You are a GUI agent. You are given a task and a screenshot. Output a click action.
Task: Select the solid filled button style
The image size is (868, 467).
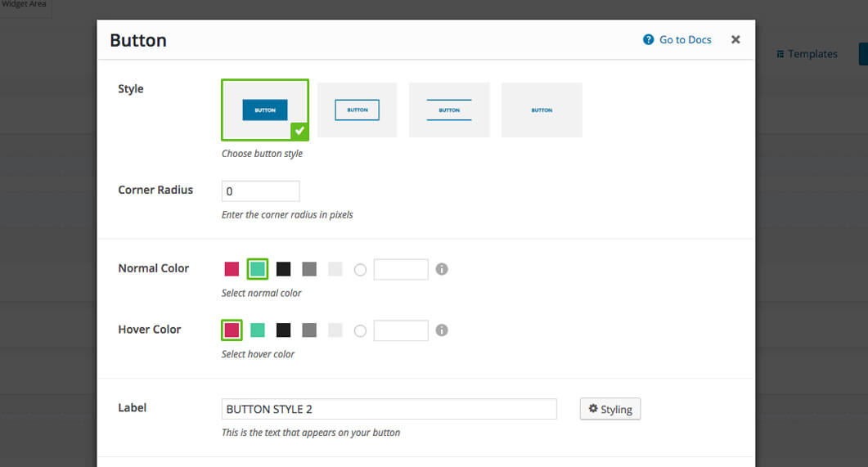point(265,110)
